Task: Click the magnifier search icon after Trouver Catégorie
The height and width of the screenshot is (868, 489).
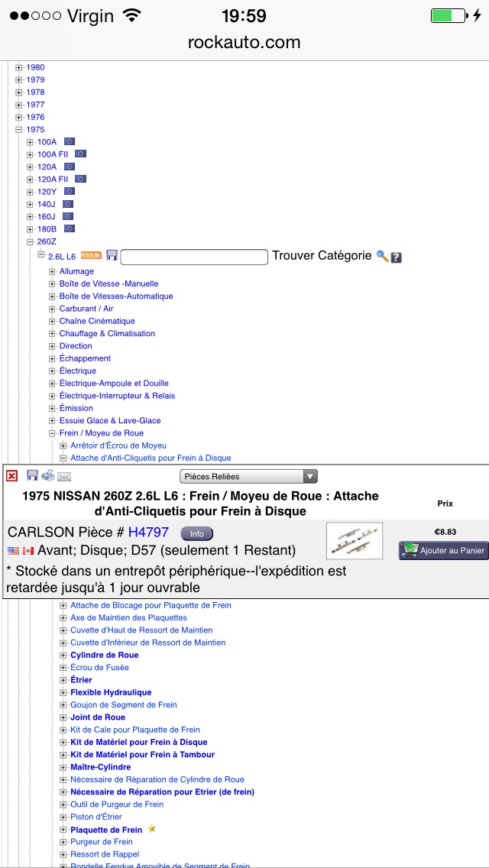Action: 382,257
